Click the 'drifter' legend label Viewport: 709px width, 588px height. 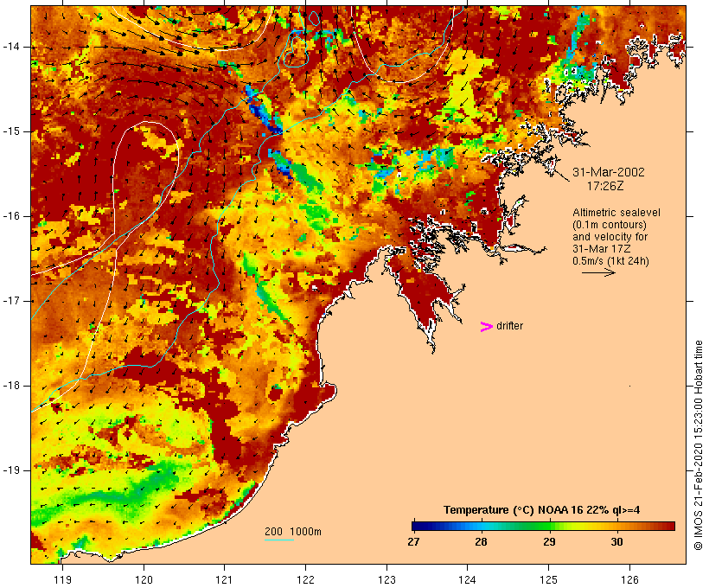tap(509, 326)
